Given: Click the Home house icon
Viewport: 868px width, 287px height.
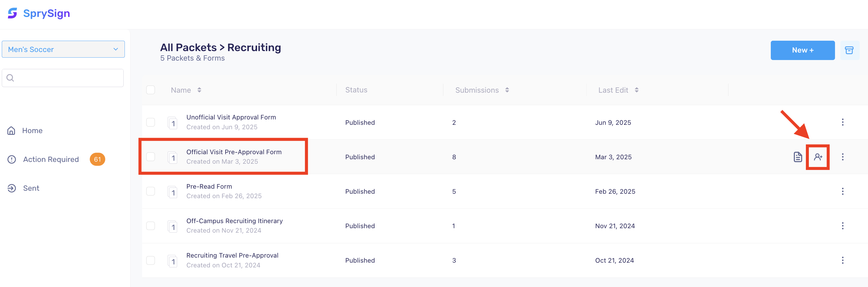Looking at the screenshot, I should 12,131.
